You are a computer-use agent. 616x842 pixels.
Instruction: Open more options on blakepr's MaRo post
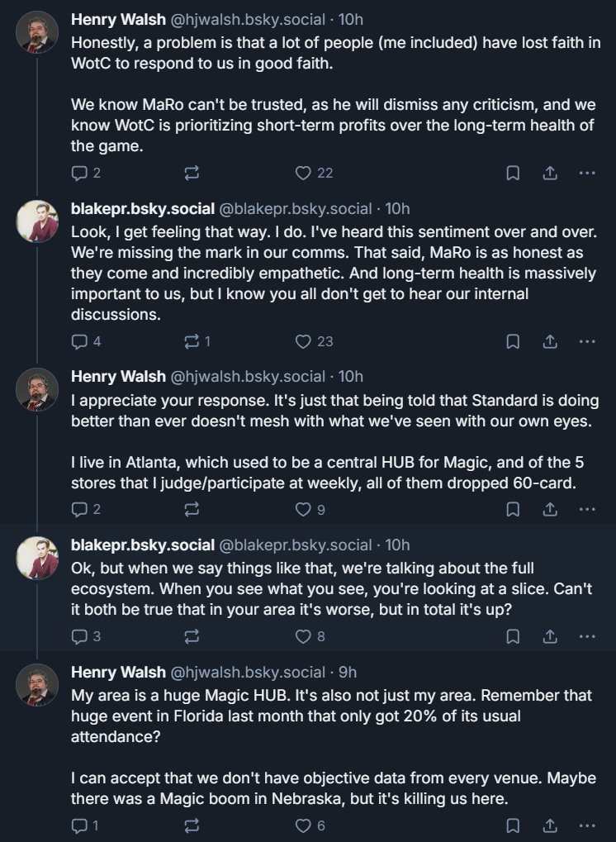coord(586,341)
